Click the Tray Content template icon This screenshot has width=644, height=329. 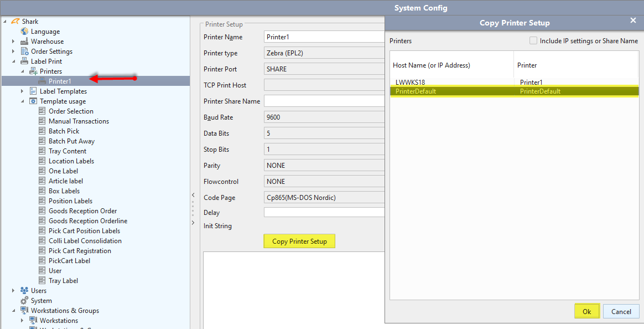pos(42,151)
